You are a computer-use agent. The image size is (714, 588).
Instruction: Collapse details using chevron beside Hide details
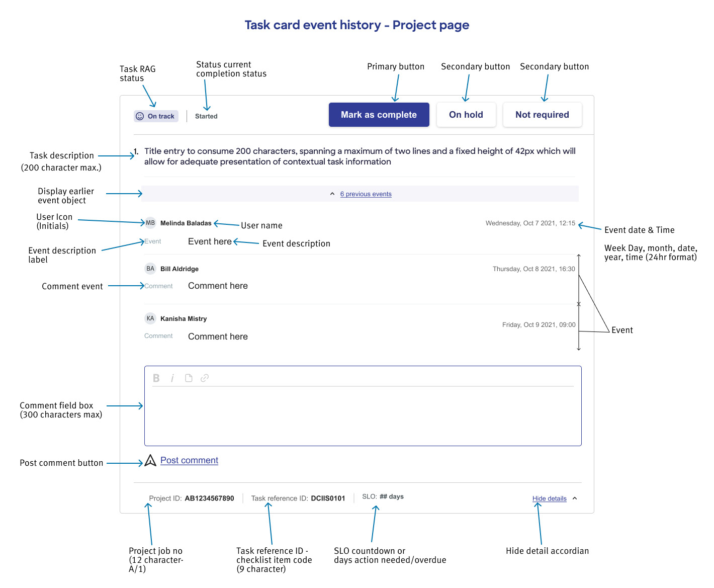point(575,498)
